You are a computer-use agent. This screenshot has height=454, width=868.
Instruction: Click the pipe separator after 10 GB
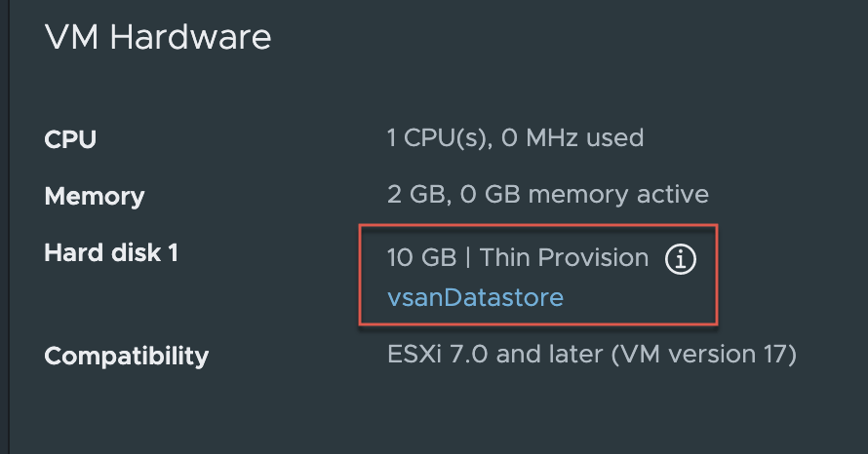(466, 257)
